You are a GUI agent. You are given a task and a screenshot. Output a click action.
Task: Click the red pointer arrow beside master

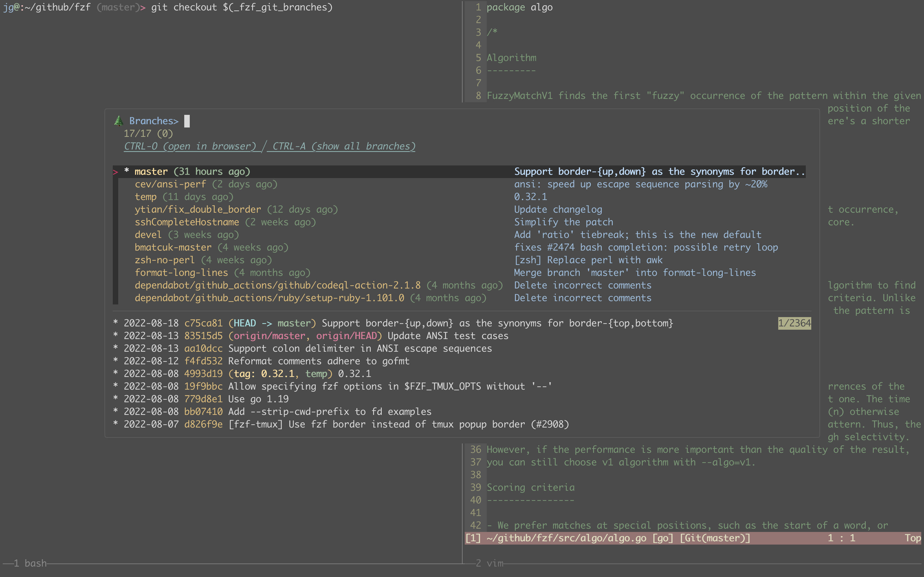click(115, 172)
